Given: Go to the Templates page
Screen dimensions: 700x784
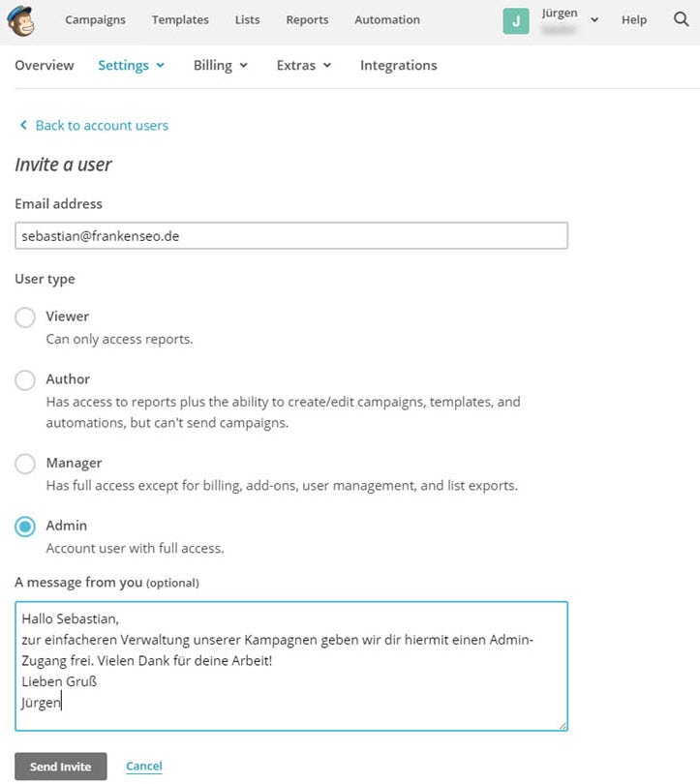Looking at the screenshot, I should (x=180, y=19).
